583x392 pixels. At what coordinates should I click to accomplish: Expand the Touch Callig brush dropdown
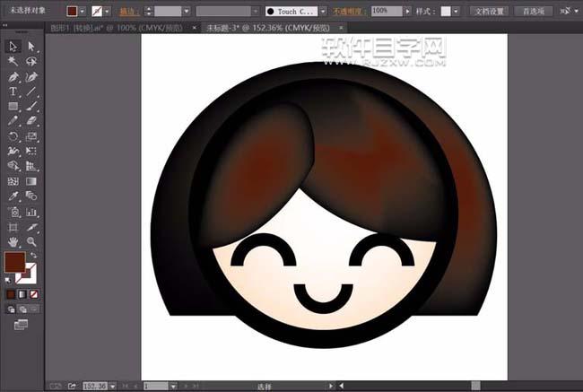click(324, 12)
